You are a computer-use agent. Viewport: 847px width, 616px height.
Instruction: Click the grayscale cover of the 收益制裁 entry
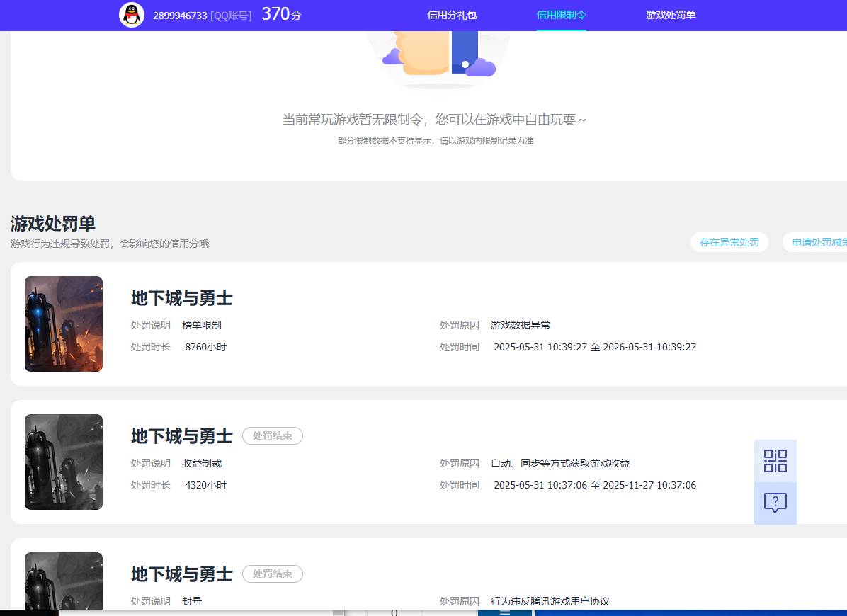point(64,462)
